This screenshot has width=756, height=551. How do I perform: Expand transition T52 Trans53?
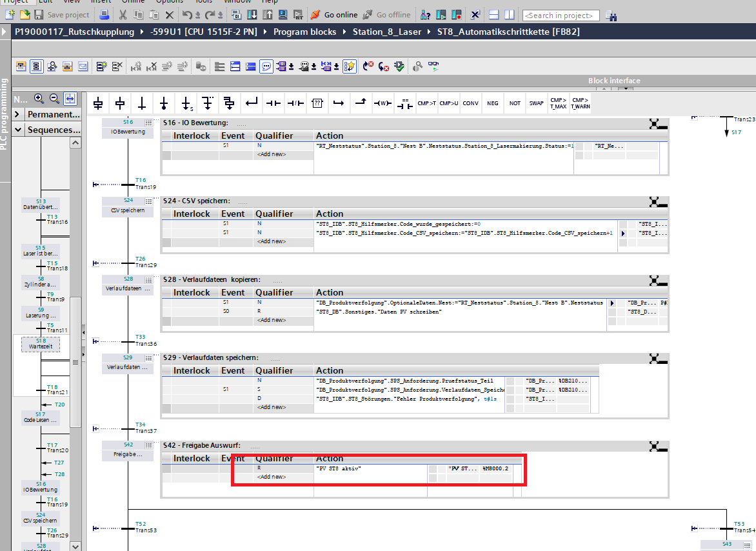[95, 528]
